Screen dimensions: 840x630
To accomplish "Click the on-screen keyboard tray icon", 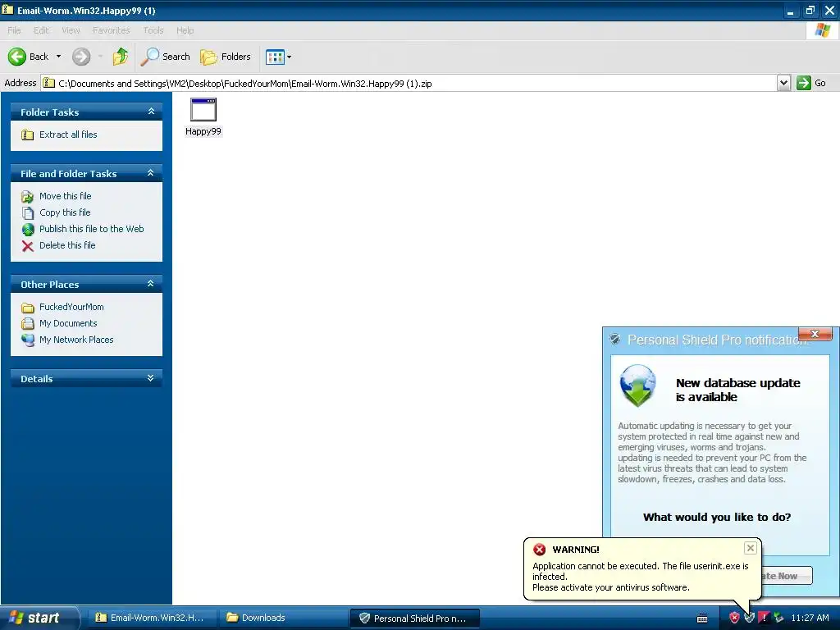I will click(702, 619).
